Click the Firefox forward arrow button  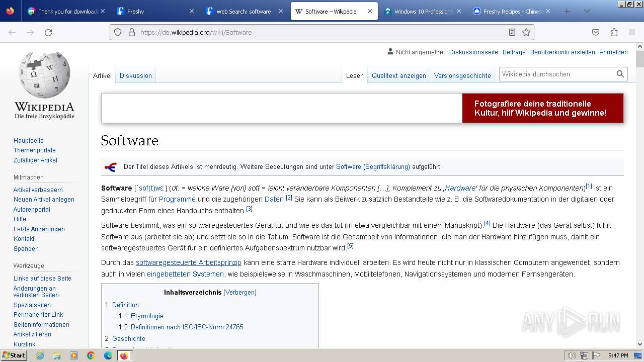30,32
